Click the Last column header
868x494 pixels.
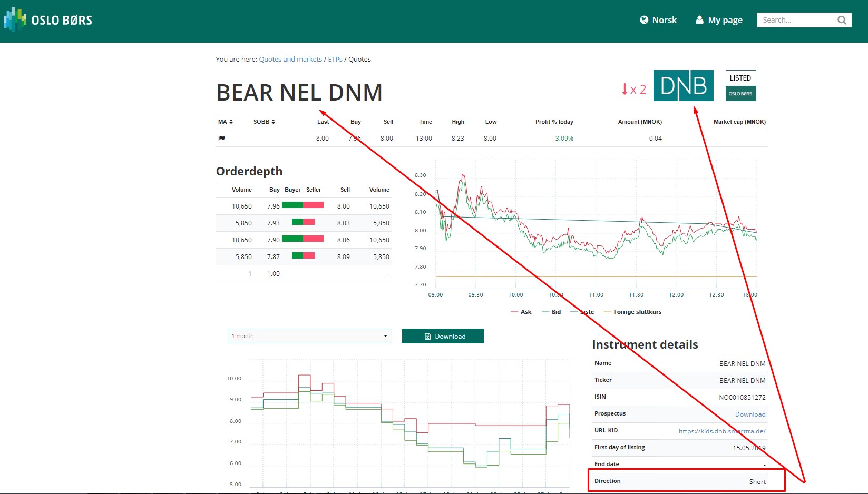pos(323,122)
